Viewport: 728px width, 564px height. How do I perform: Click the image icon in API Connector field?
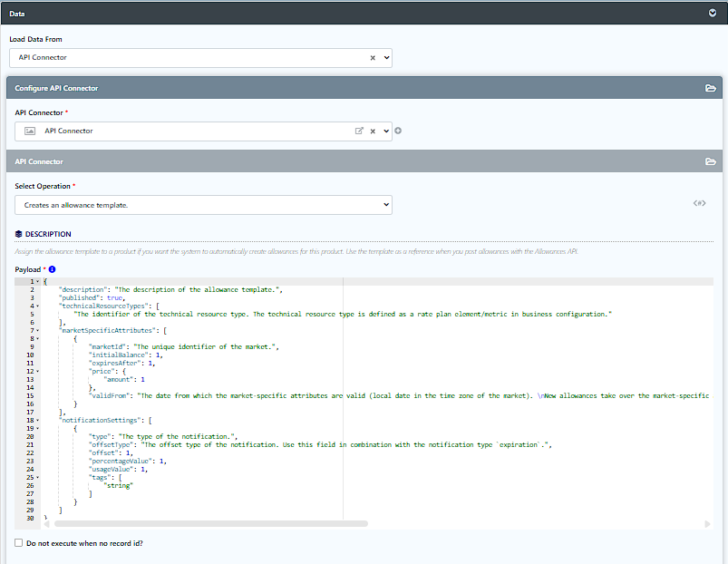(30, 131)
